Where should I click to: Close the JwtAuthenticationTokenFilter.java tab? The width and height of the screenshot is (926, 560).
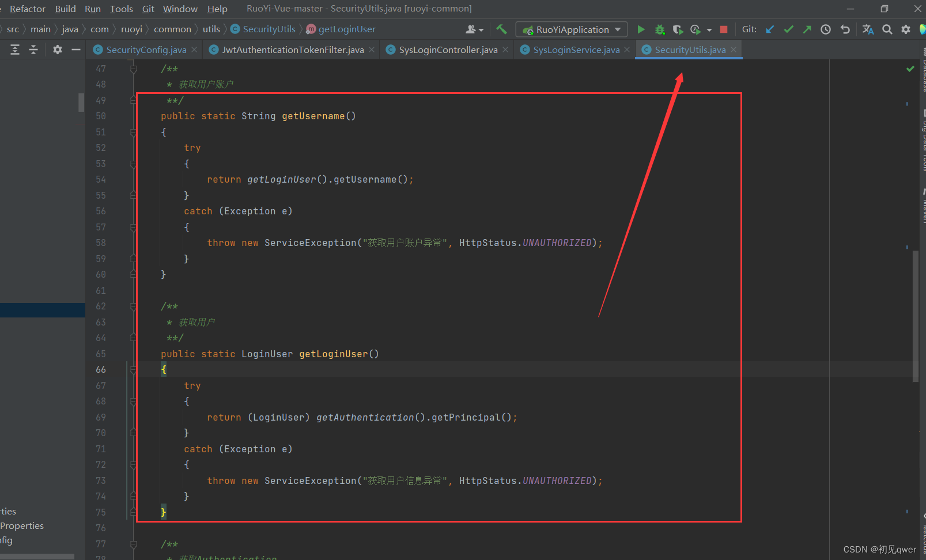pyautogui.click(x=372, y=50)
